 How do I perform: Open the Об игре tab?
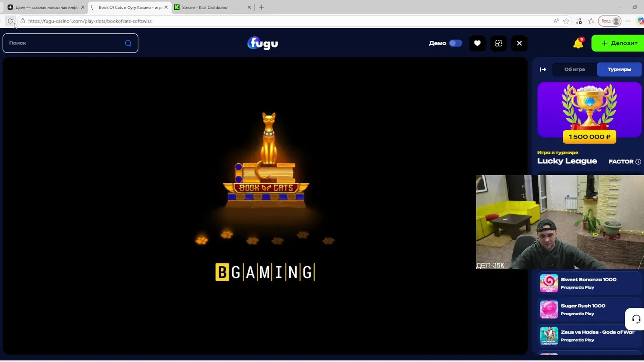click(x=574, y=69)
